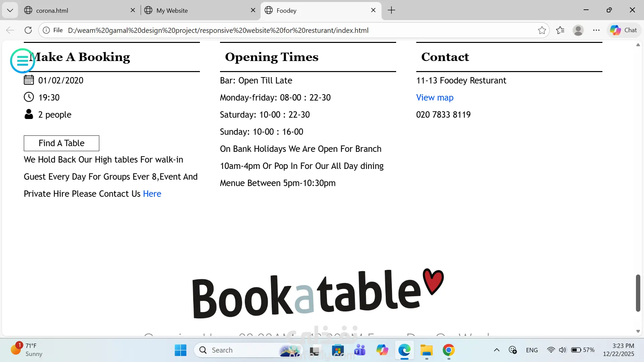Open the teal hamburger menu icon
Image resolution: width=644 pixels, height=362 pixels.
click(22, 61)
